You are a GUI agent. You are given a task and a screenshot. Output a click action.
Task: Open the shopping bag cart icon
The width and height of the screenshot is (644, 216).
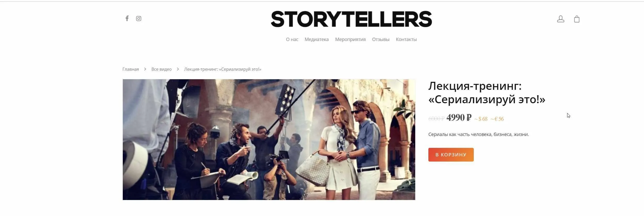pyautogui.click(x=577, y=19)
